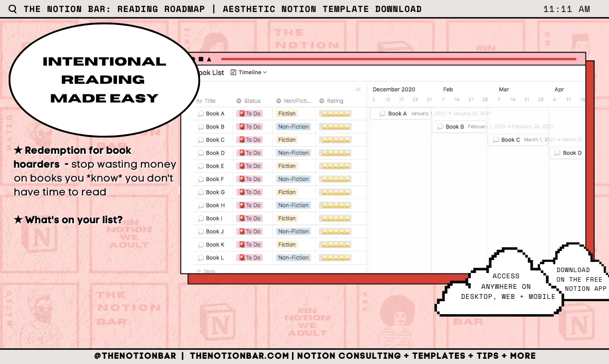
Task: Click the star rating of Book E
Action: coord(336,166)
